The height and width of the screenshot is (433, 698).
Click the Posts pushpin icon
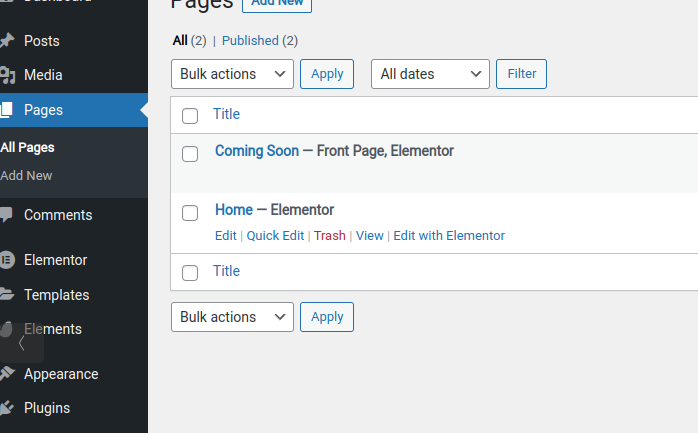[7, 41]
